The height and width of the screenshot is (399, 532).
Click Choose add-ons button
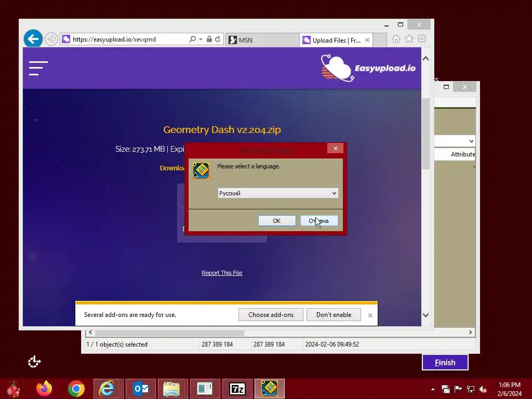(x=271, y=314)
